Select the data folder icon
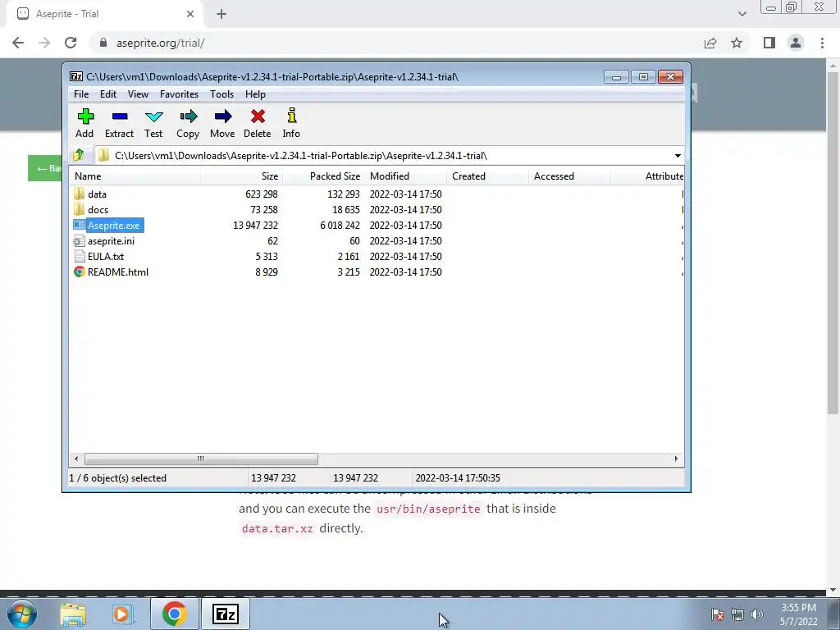Image resolution: width=840 pixels, height=630 pixels. (80, 194)
